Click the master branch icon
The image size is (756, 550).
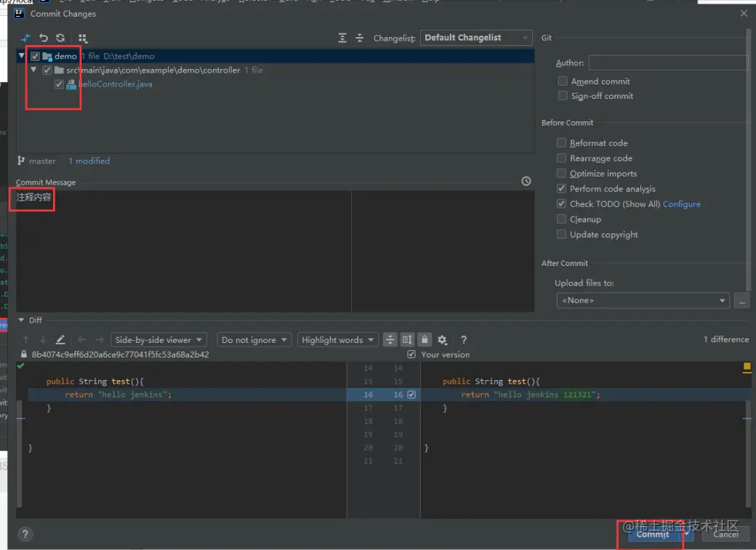coord(21,161)
